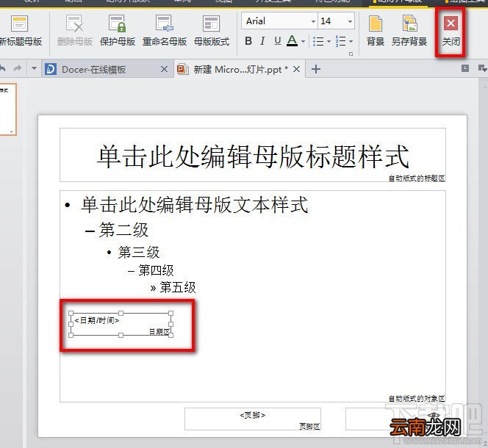Click the Undo arrow

click(x=2, y=68)
